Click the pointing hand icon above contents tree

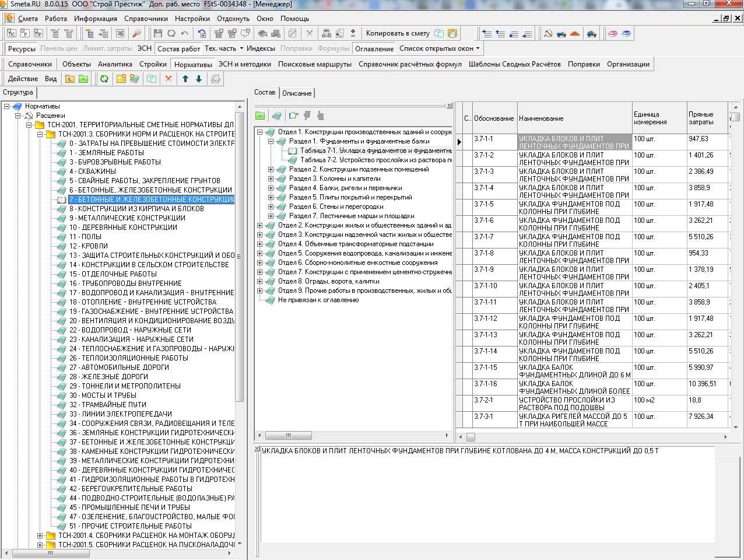293,116
